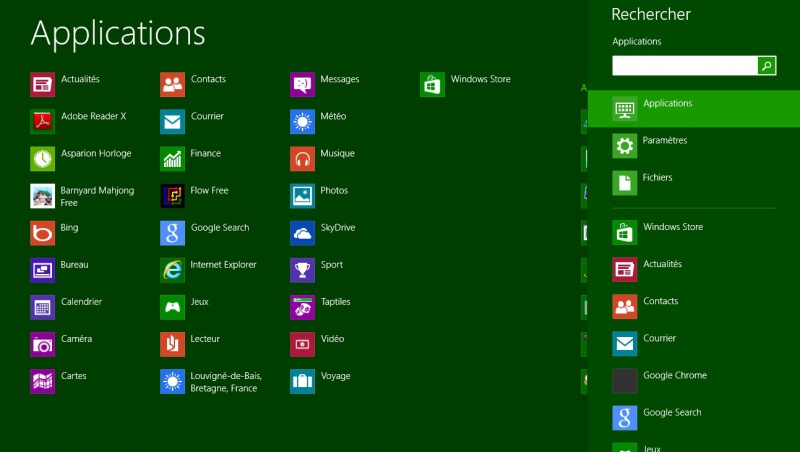Open the Lecteur reader icon

[x=172, y=344]
